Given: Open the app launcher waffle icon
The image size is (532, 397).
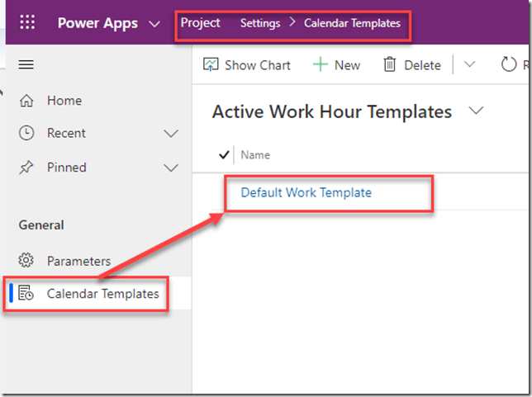Looking at the screenshot, I should pyautogui.click(x=27, y=22).
